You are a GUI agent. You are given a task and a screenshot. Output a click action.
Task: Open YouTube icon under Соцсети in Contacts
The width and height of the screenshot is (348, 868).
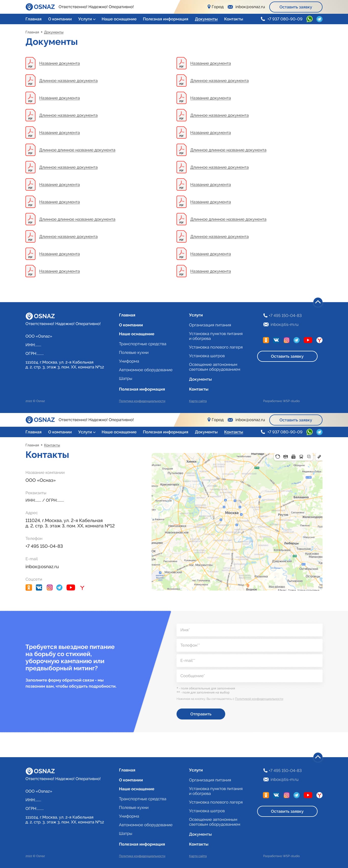[x=71, y=588]
